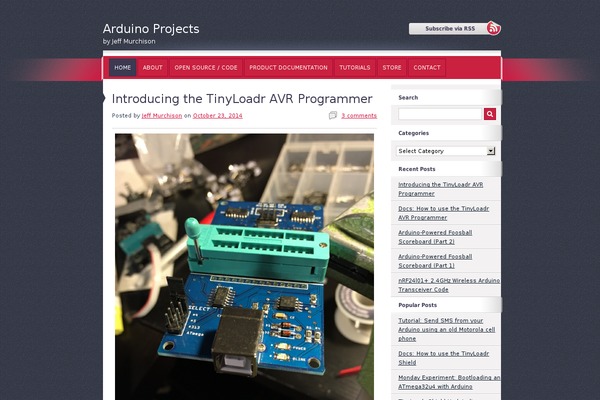The width and height of the screenshot is (600, 400).
Task: Click the 'Popular Posts' sidebar heading
Action: click(x=417, y=305)
